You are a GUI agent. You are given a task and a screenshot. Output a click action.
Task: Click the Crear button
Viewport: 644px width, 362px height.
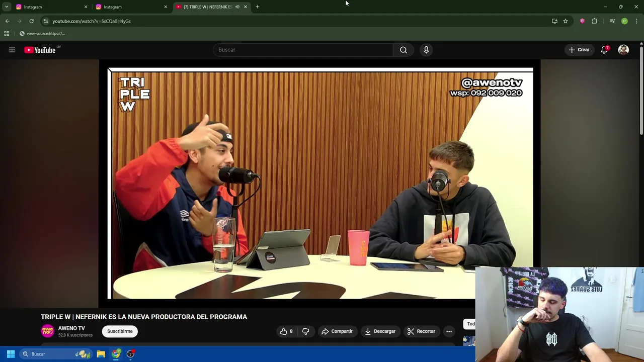pos(579,50)
